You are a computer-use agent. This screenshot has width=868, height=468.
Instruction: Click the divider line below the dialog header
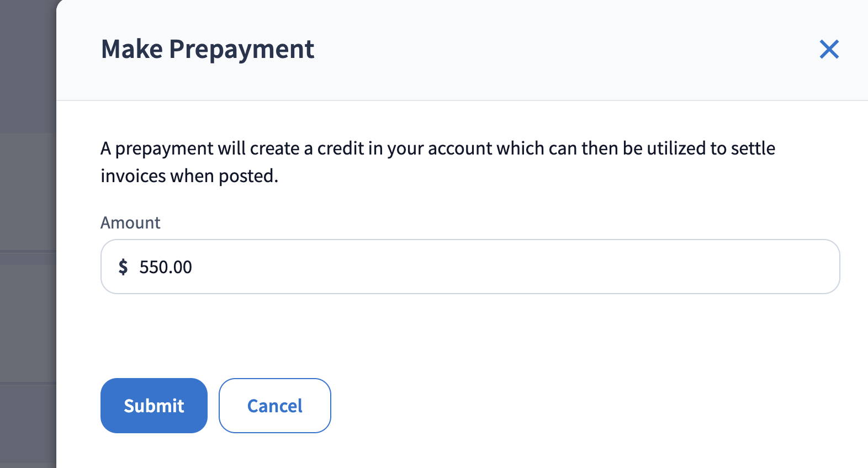tap(462, 100)
